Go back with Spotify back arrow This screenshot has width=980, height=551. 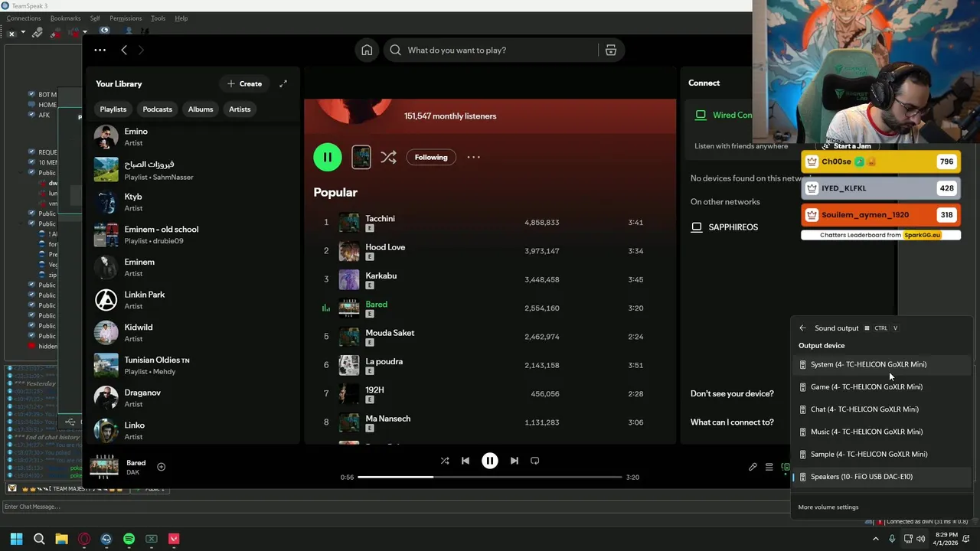(x=124, y=50)
